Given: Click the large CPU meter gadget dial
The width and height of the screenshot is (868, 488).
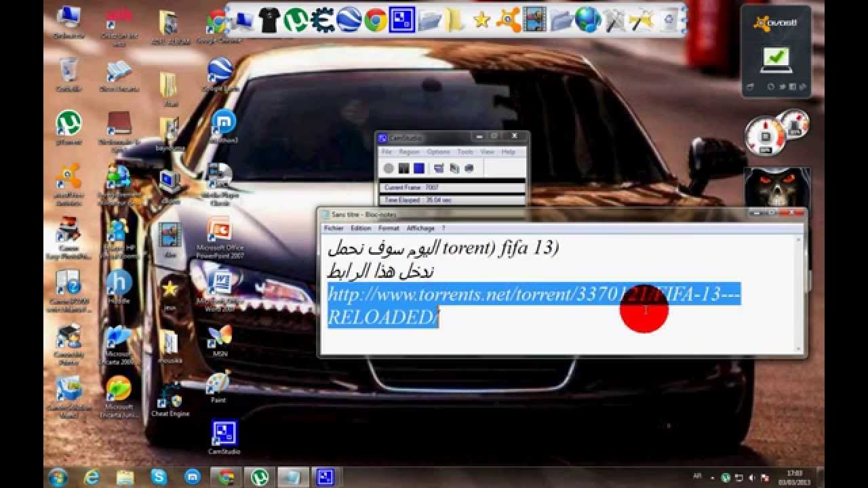Looking at the screenshot, I should pos(765,137).
